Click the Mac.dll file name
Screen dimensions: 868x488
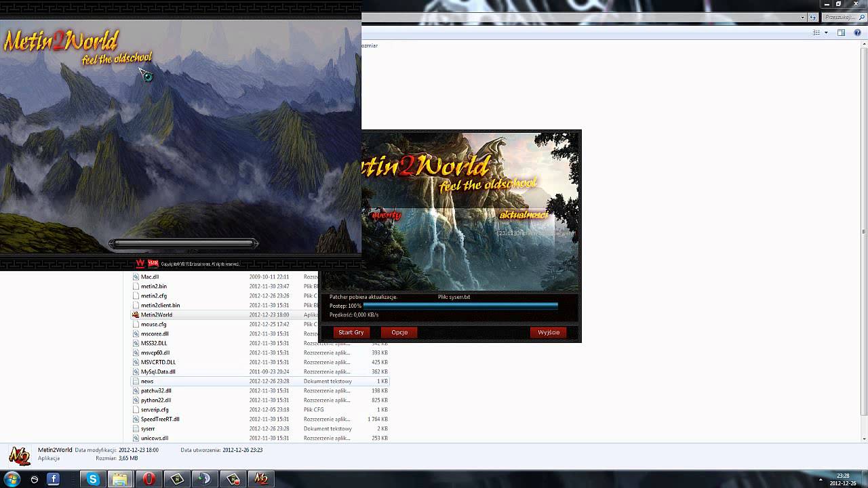coord(150,277)
